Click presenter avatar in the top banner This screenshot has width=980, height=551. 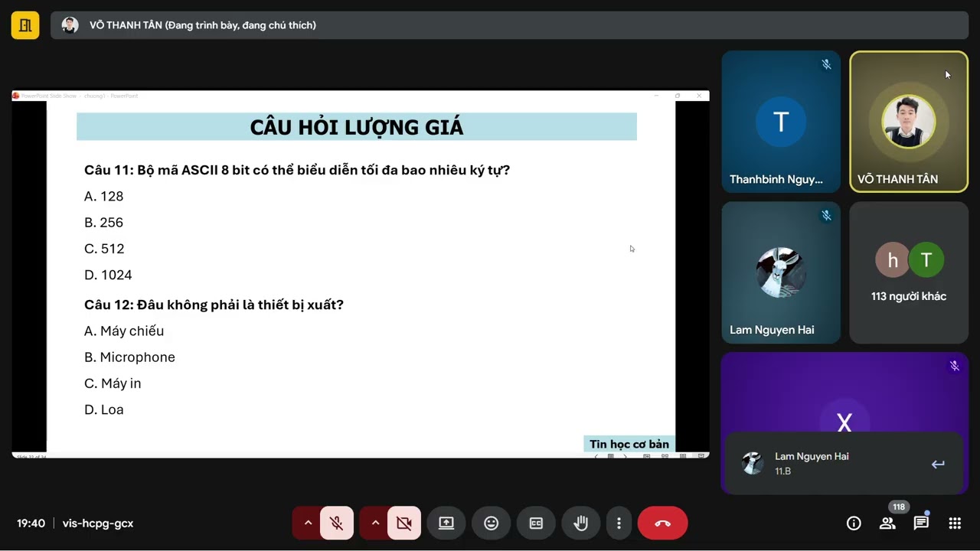(70, 25)
